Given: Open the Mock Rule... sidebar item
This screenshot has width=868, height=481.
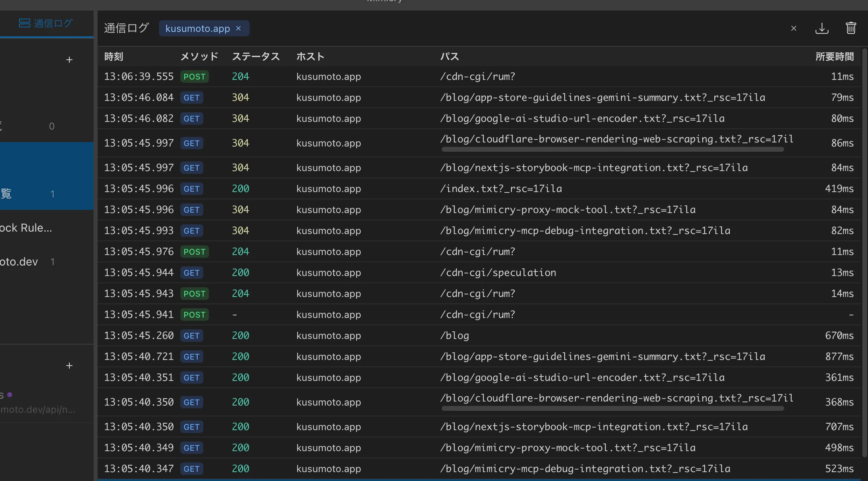Looking at the screenshot, I should (47, 228).
